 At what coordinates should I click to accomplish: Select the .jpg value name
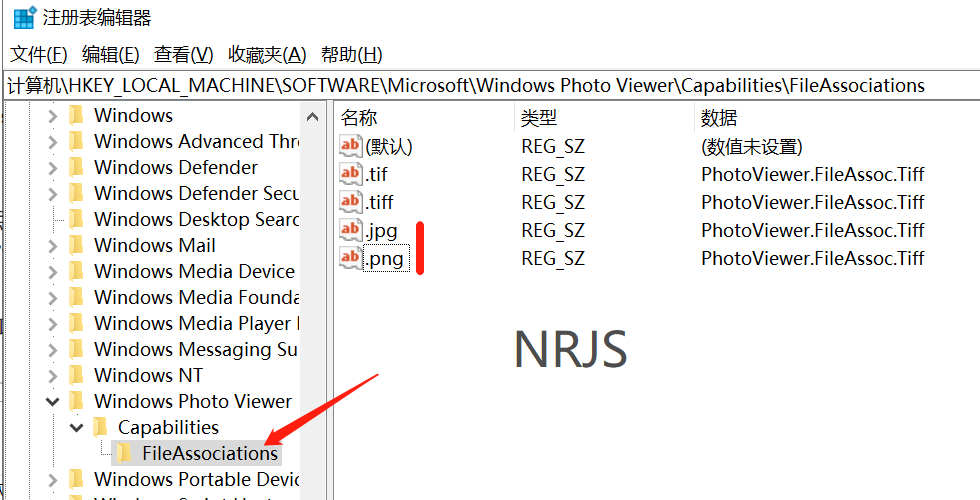coord(381,230)
